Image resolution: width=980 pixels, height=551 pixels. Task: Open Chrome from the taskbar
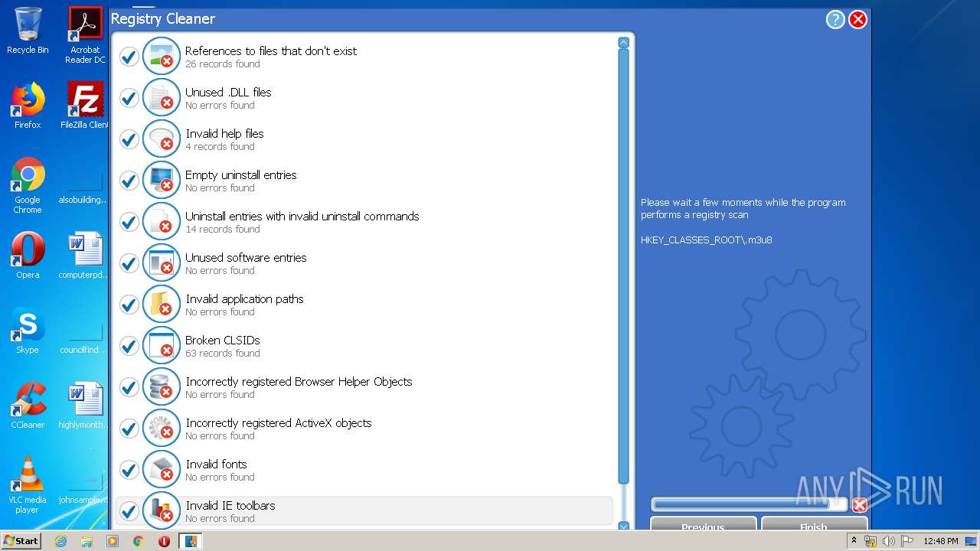click(138, 541)
